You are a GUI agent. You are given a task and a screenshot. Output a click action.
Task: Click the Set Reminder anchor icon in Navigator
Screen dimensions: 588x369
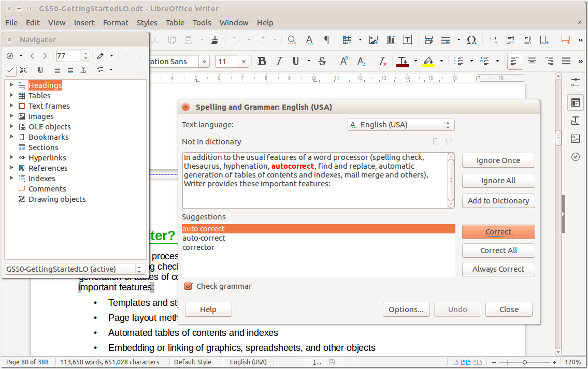click(x=40, y=70)
